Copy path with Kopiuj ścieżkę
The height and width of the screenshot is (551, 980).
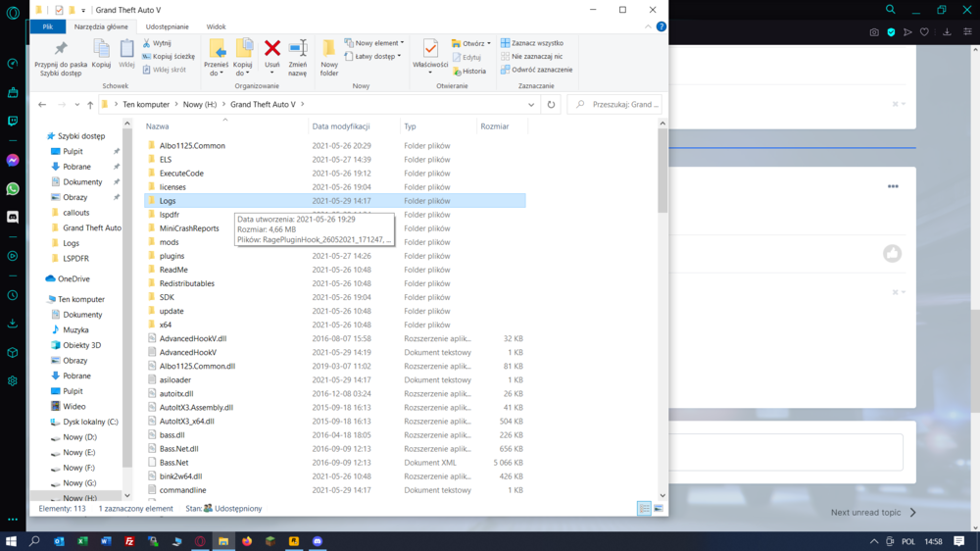pos(169,56)
